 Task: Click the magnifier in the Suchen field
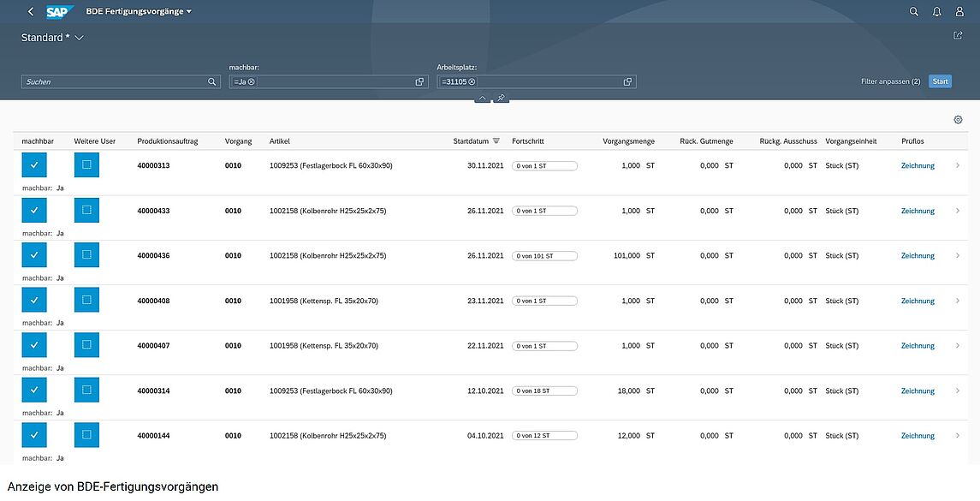tap(212, 81)
